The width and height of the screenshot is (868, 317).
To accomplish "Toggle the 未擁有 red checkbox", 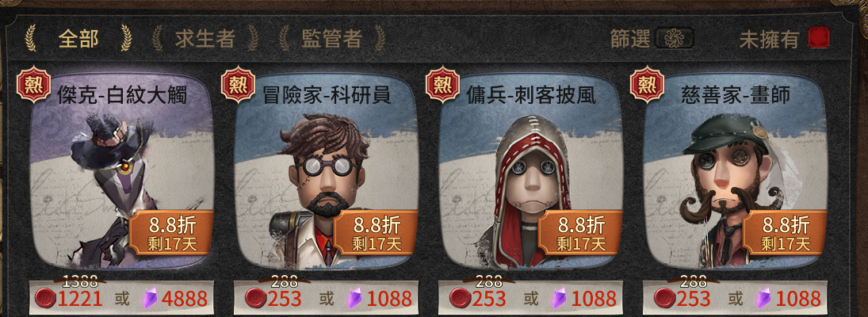I will coord(819,38).
